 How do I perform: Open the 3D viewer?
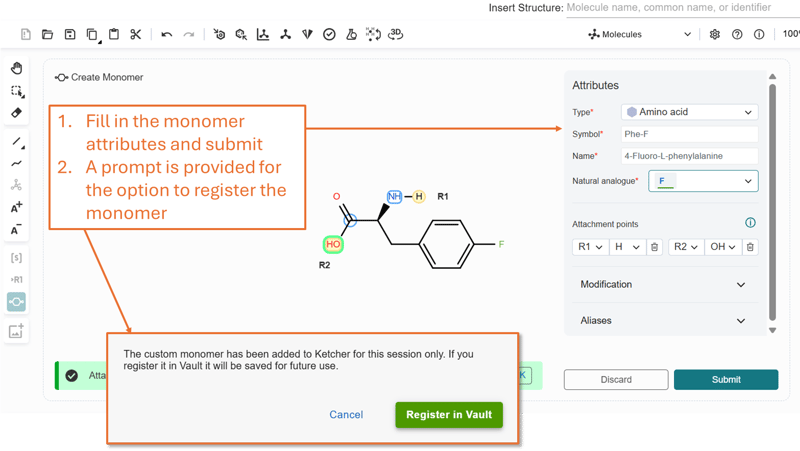pos(396,35)
